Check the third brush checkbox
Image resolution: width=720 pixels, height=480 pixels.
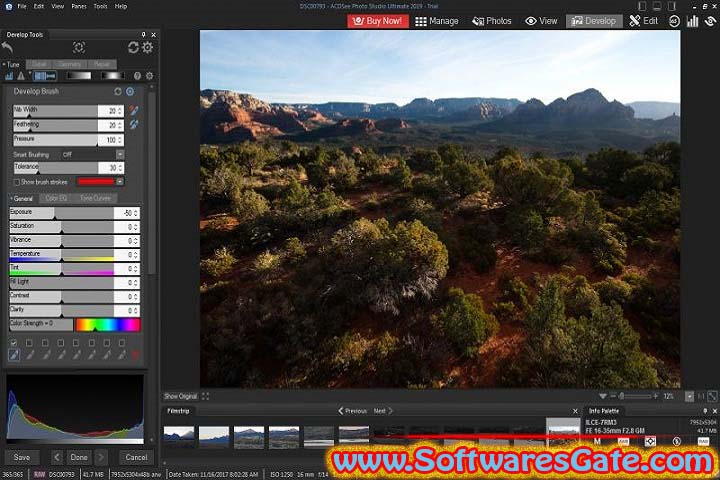45,343
